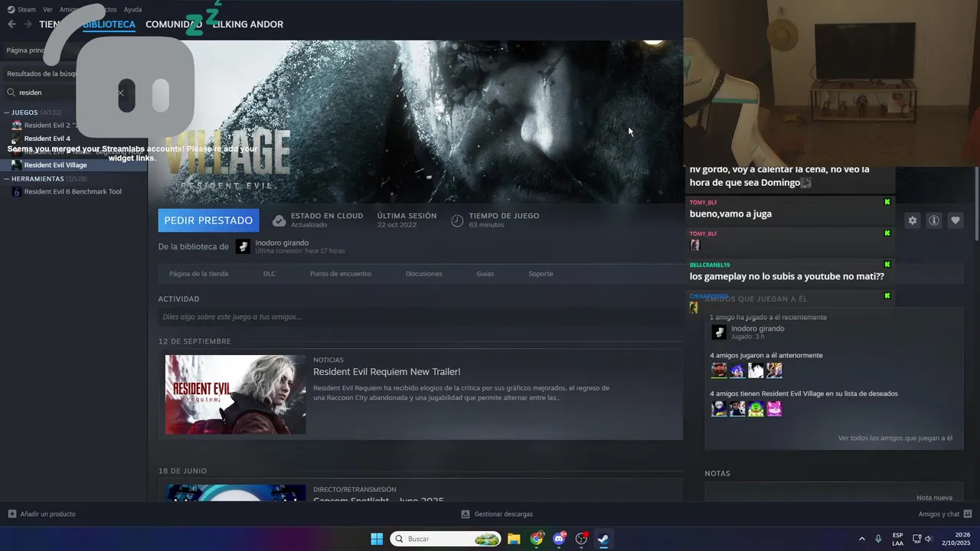Viewport: 980px width, 551px height.
Task: Click the Nota nueva button
Action: [934, 497]
